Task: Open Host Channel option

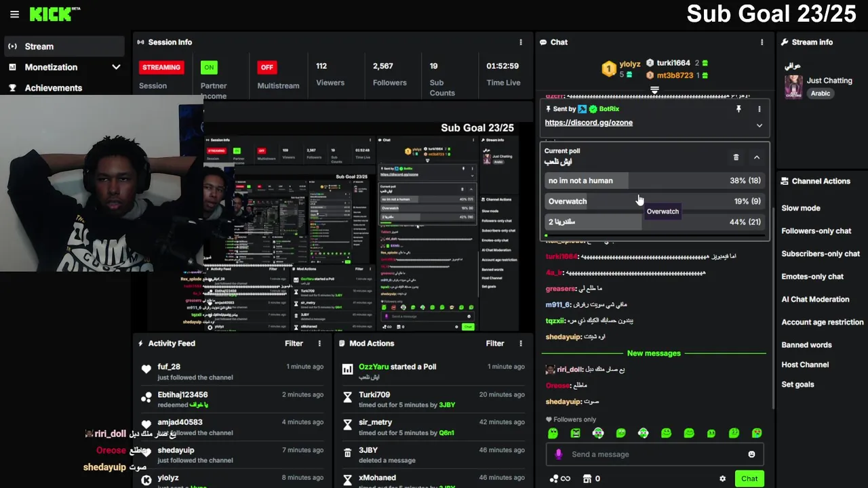Action: 805,365
